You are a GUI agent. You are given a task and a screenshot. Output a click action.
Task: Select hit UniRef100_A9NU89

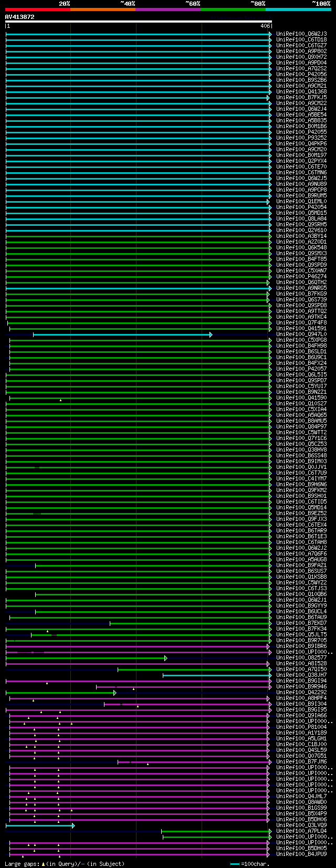pyautogui.click(x=301, y=184)
